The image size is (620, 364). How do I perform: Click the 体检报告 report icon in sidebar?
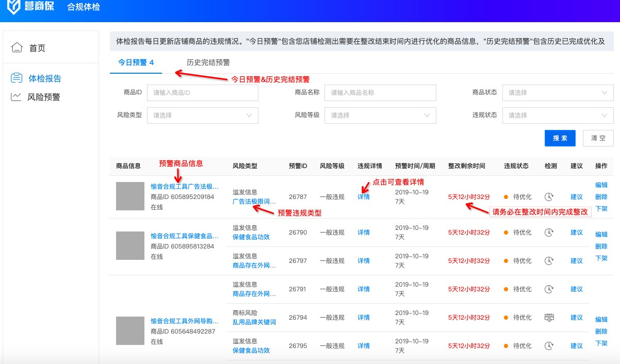pyautogui.click(x=17, y=78)
